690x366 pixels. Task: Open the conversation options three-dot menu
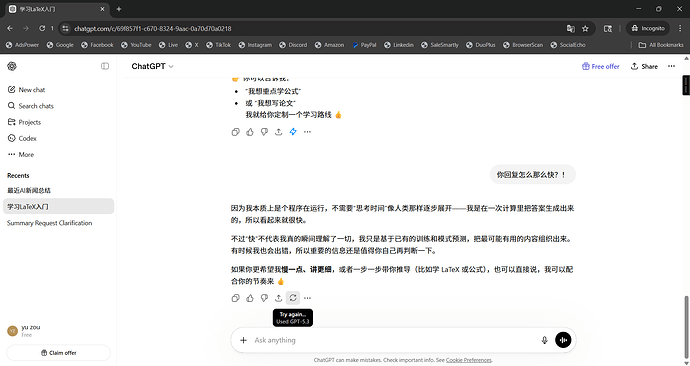click(671, 66)
